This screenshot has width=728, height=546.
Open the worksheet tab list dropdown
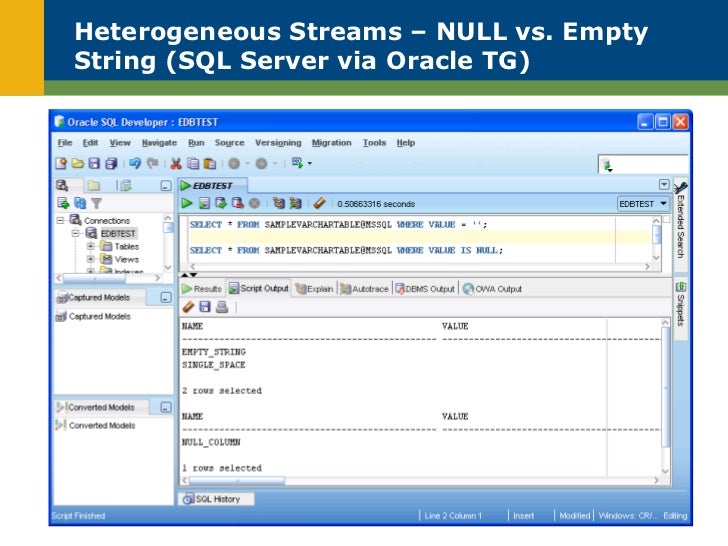[664, 185]
